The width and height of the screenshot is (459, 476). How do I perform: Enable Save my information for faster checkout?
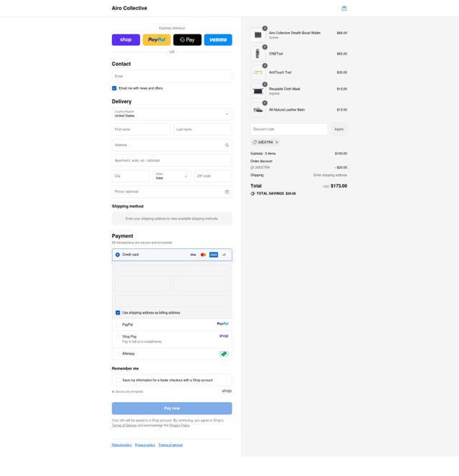[x=118, y=381]
